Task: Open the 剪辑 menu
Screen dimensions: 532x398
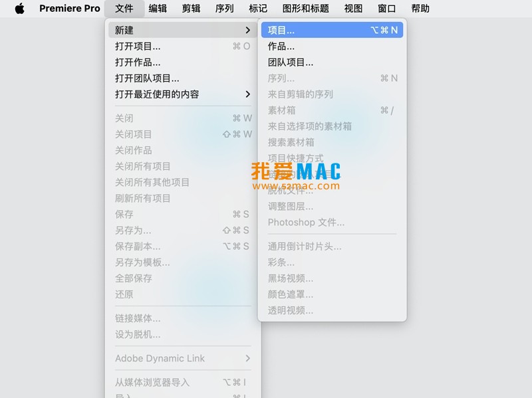Action: pyautogui.click(x=191, y=9)
